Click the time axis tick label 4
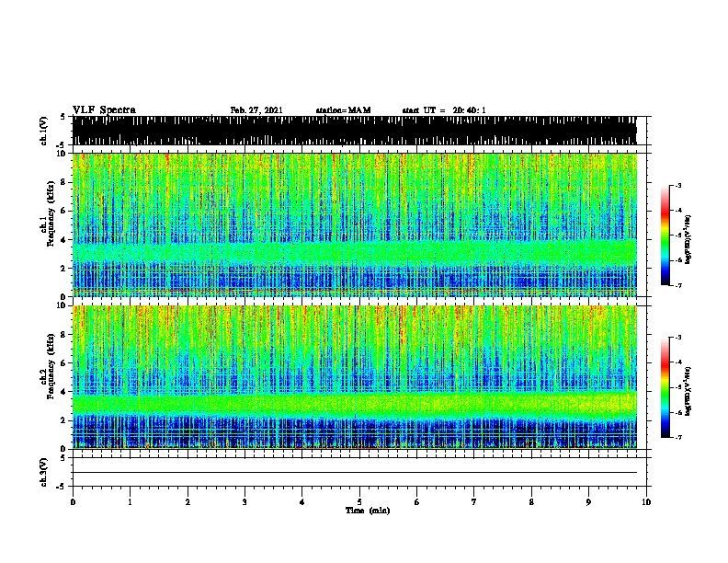The width and height of the screenshot is (728, 563). coord(302,502)
